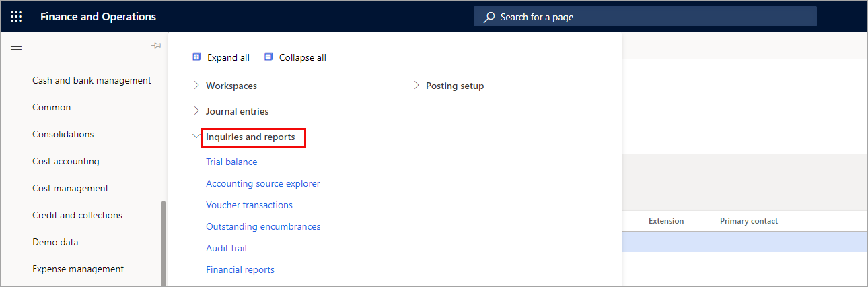Screen dimensions: 868x287
Task: Open Cash and bank management module
Action: pos(92,80)
